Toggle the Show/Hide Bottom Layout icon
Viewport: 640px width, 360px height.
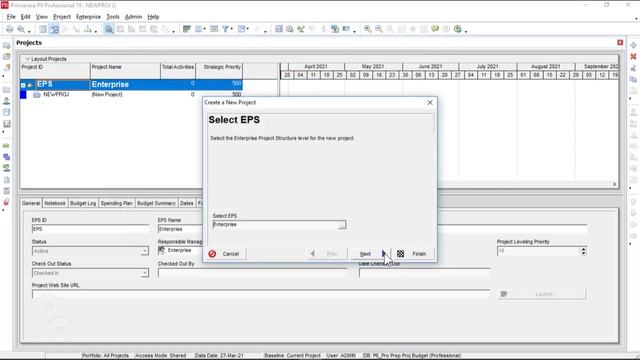tap(109, 29)
